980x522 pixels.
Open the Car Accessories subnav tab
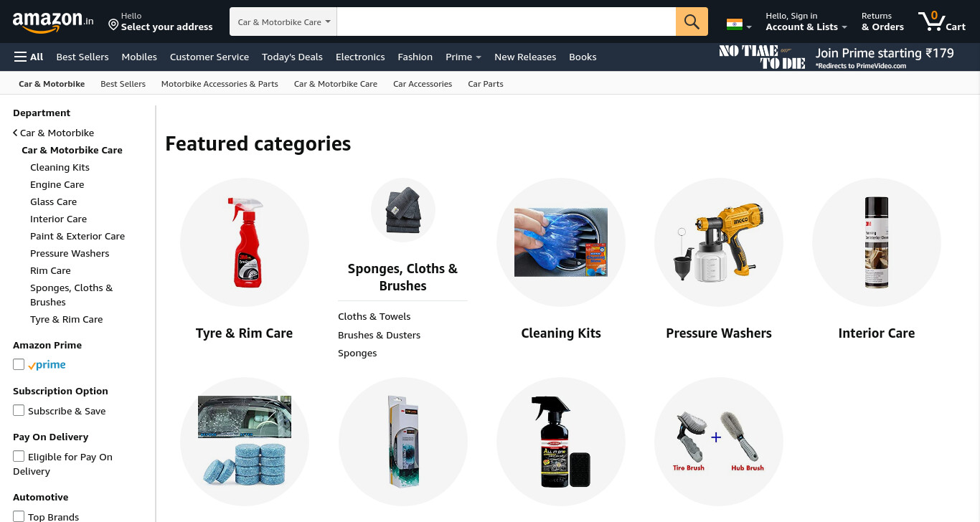click(423, 84)
